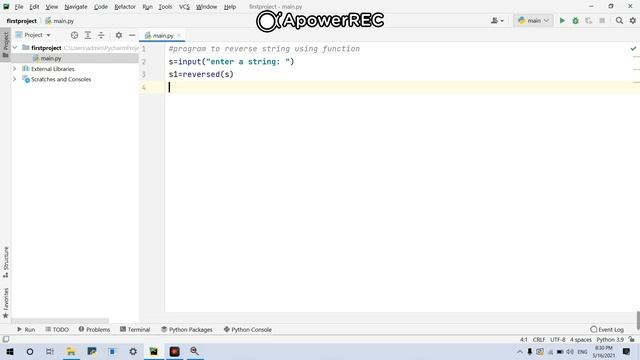Toggle the Project side tool tab

click(5, 44)
